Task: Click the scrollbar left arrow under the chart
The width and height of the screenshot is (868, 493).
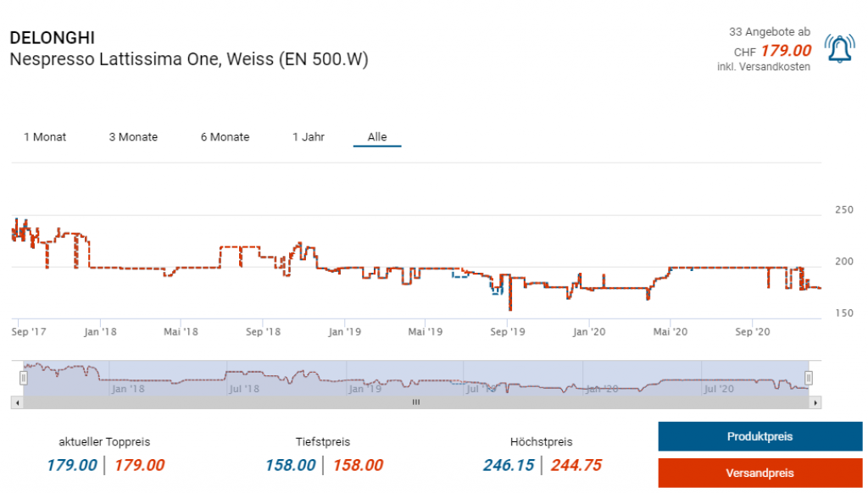Action: tap(15, 403)
